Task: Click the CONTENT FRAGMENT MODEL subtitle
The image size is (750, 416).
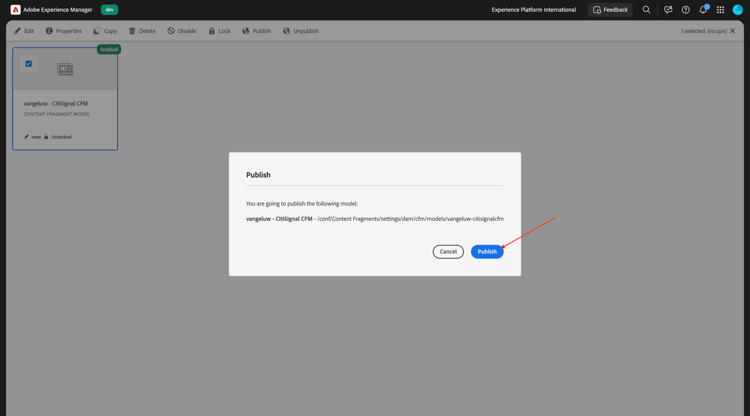Action: 57,114
